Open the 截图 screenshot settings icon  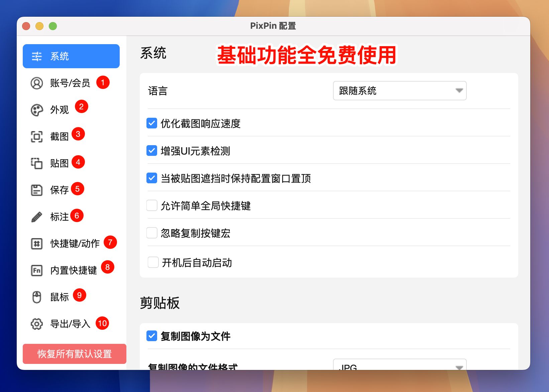pyautogui.click(x=36, y=136)
